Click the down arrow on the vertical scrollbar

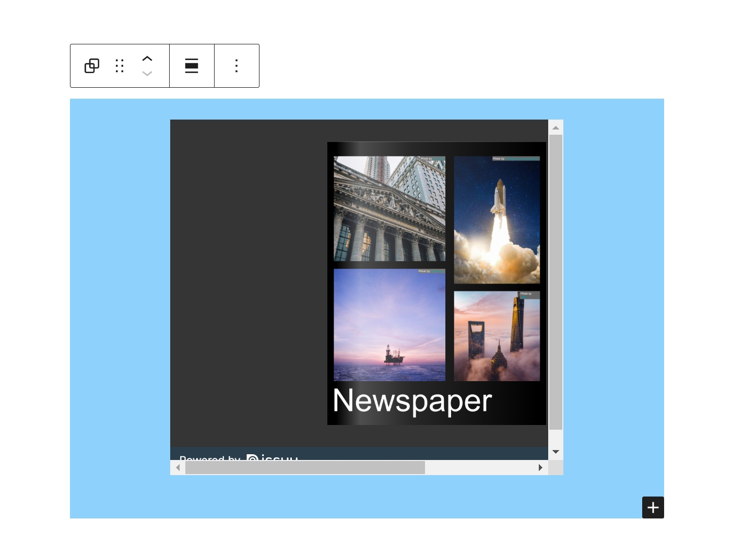pos(556,451)
